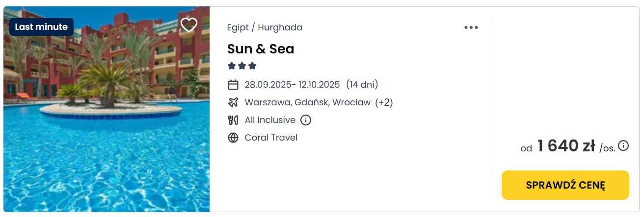Click the Last minute badge
This screenshot has width=644, height=217.
point(41,27)
